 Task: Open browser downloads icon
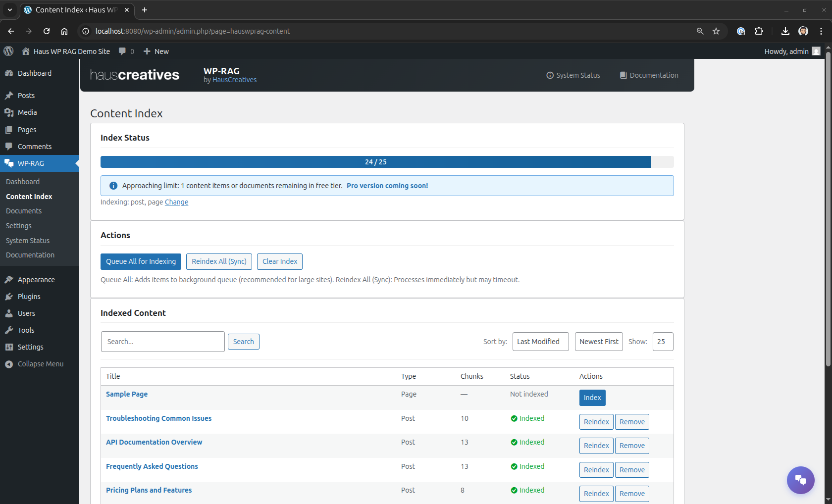tap(785, 31)
